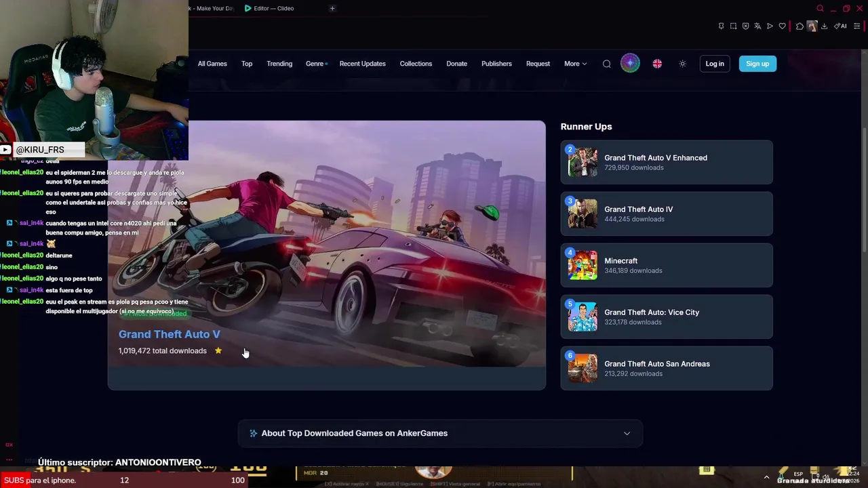Click the snapshot selection icon in browser toolbar
Screen dimensions: 868x488
coord(733,26)
